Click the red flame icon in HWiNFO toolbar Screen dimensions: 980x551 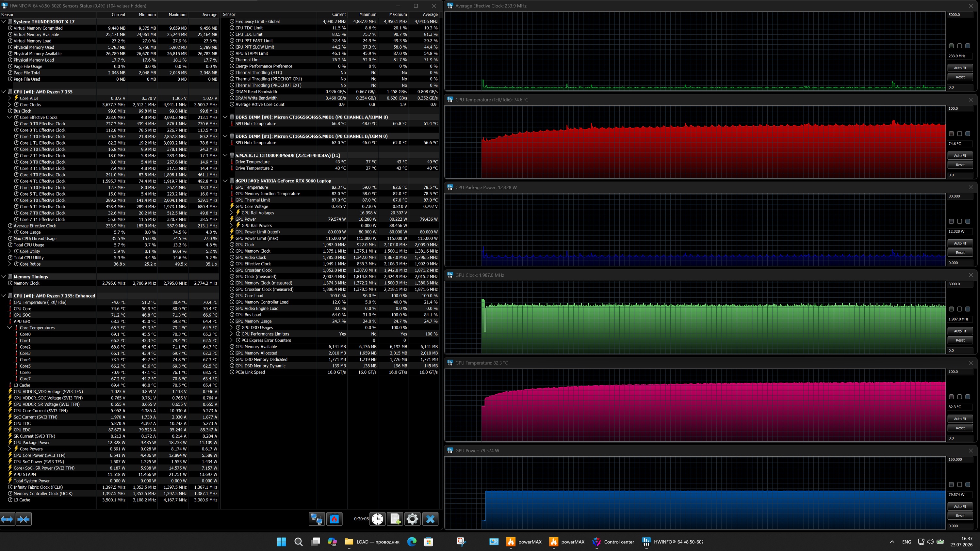click(335, 519)
